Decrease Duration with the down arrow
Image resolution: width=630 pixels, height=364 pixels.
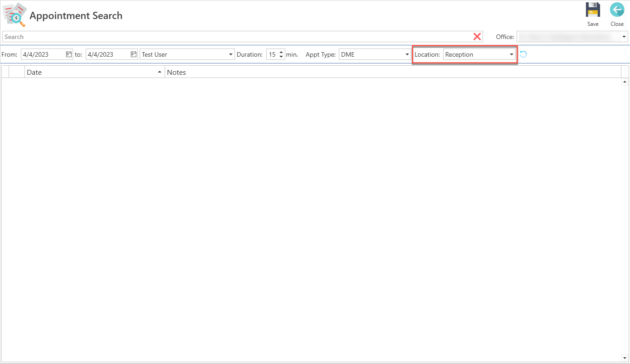(x=281, y=57)
